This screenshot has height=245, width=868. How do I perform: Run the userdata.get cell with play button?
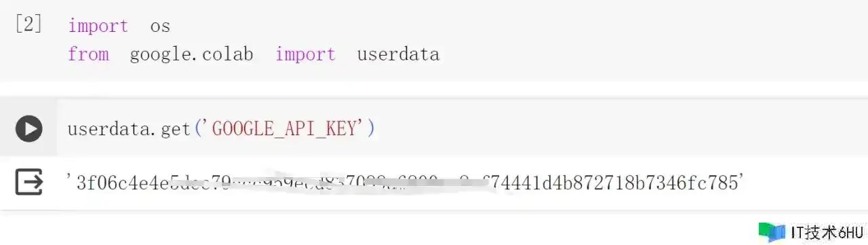pyautogui.click(x=28, y=128)
